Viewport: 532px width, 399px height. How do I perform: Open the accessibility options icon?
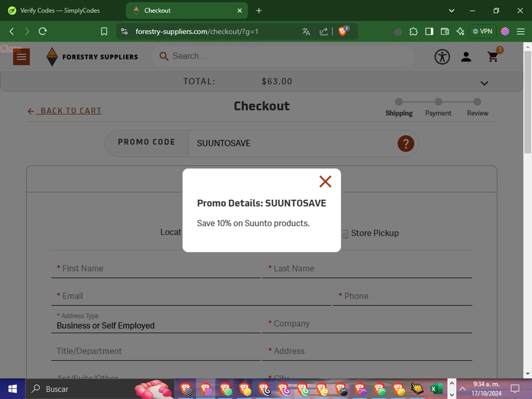[x=442, y=57]
